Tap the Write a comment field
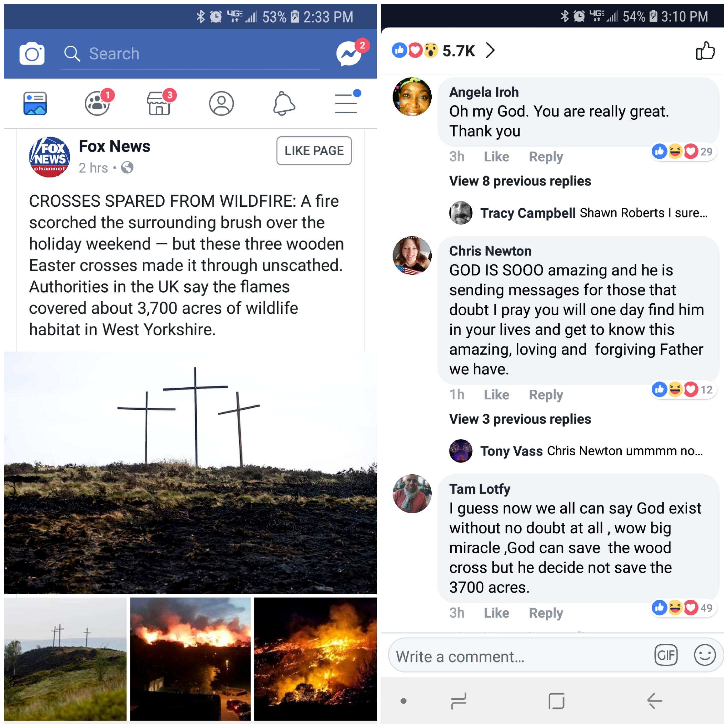 pyautogui.click(x=509, y=656)
